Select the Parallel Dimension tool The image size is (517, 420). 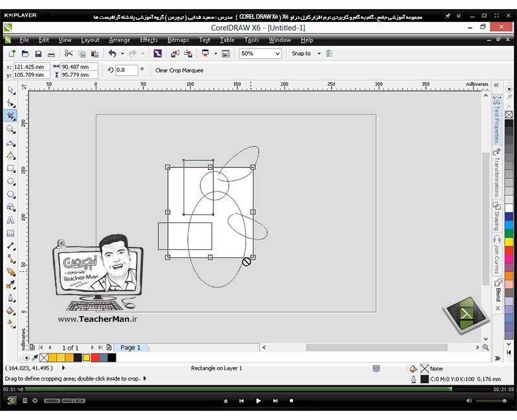(x=10, y=246)
